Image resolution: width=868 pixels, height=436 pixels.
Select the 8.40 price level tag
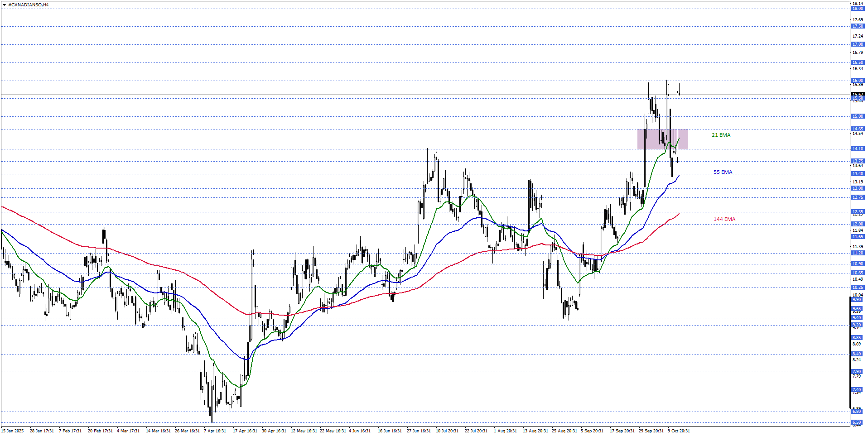point(857,354)
